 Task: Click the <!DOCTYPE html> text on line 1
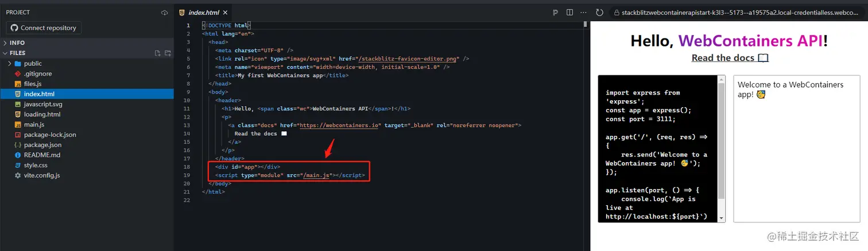[x=227, y=25]
